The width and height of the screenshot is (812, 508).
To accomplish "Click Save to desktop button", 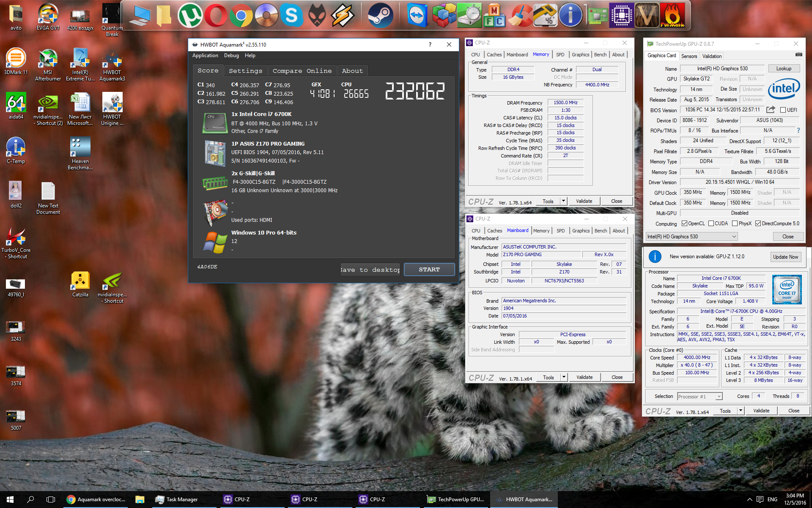I will click(370, 270).
